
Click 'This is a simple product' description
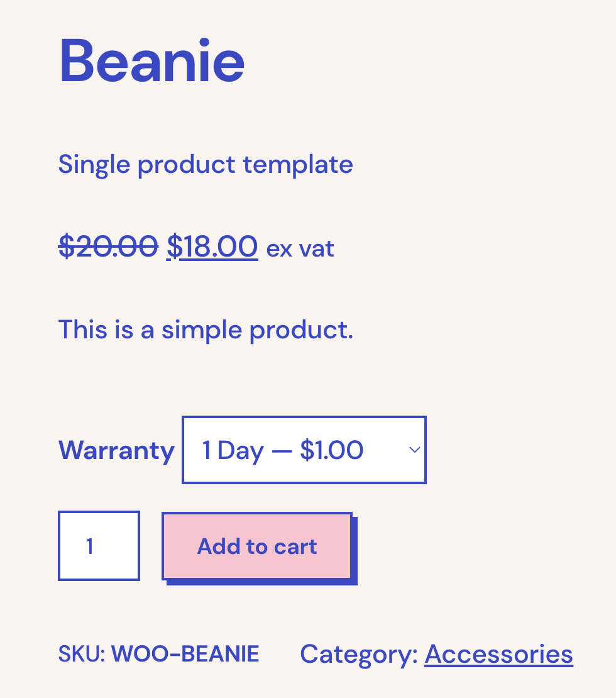[205, 329]
